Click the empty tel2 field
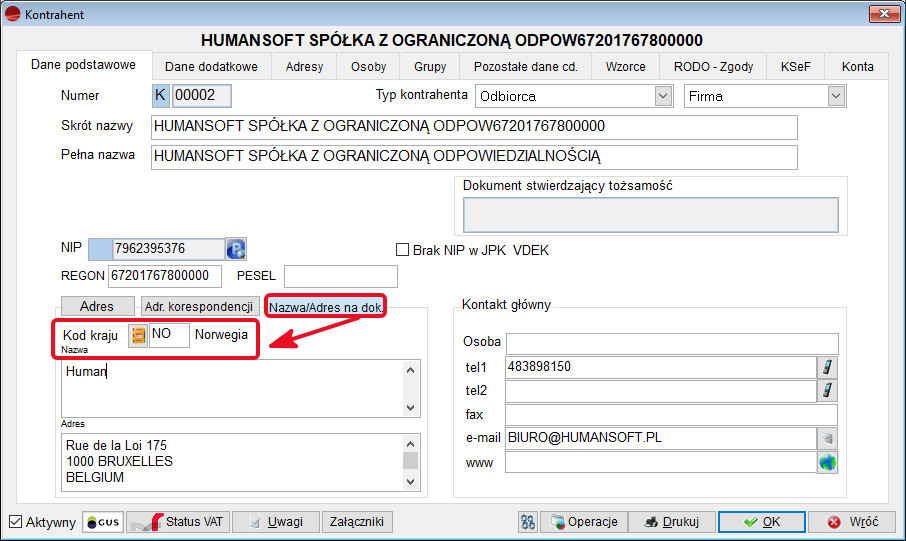Screen dimensions: 906x541 point(660,391)
